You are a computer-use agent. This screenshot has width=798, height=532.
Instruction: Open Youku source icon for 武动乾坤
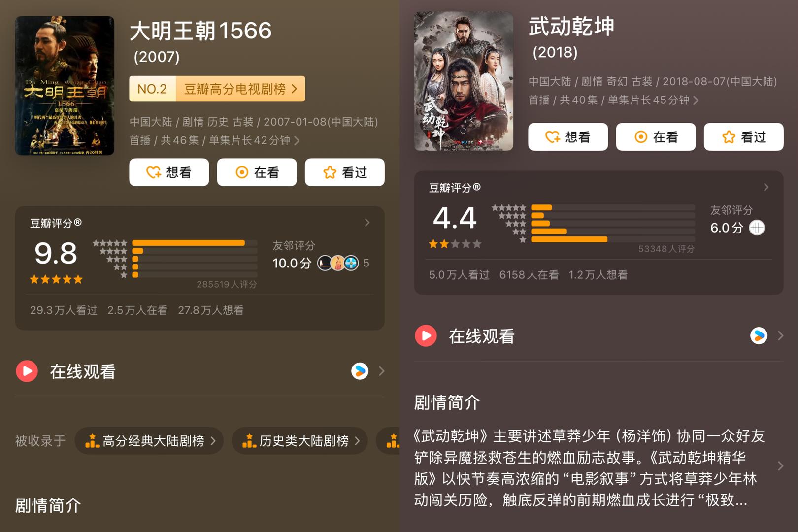(759, 335)
